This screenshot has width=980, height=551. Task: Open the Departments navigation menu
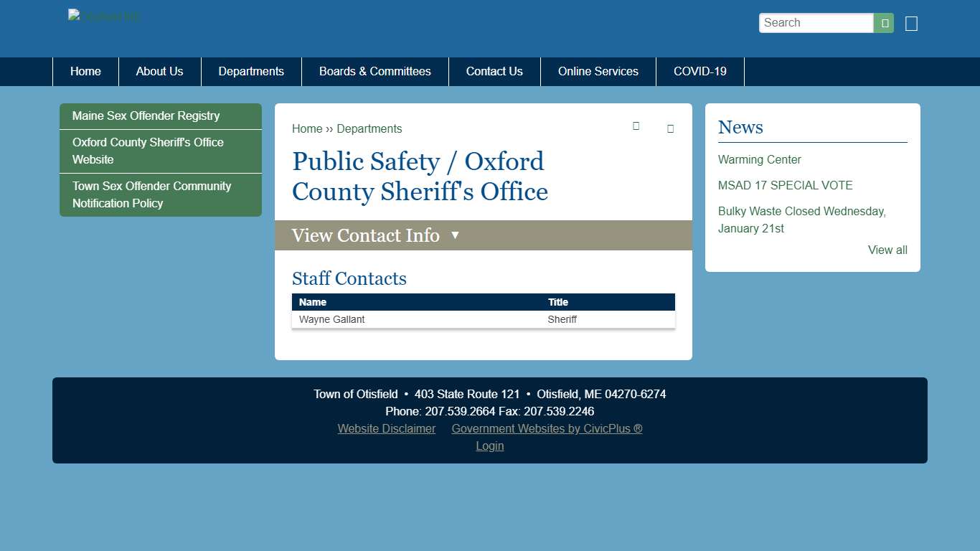(x=251, y=71)
